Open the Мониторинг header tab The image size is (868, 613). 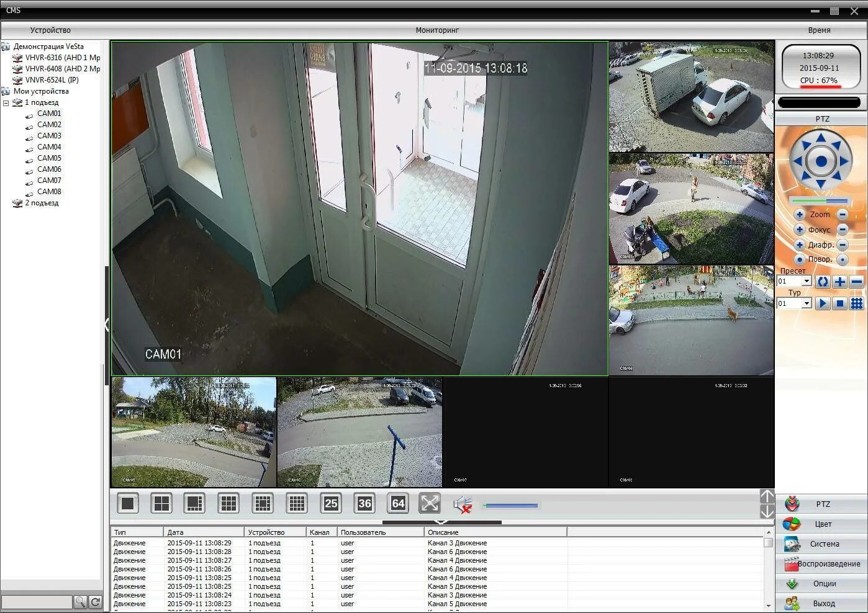tap(437, 30)
